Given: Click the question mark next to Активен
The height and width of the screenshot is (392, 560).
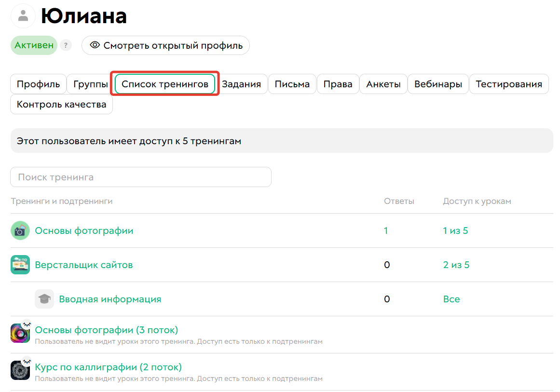Looking at the screenshot, I should tap(66, 45).
